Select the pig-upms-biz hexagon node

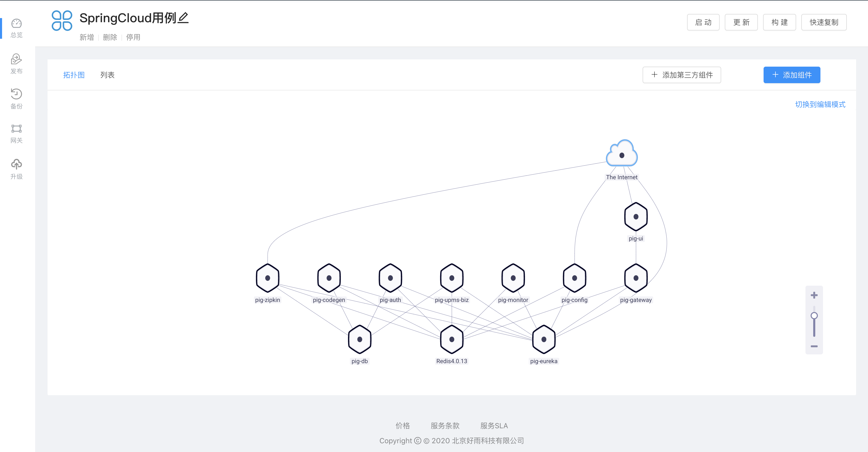452,278
